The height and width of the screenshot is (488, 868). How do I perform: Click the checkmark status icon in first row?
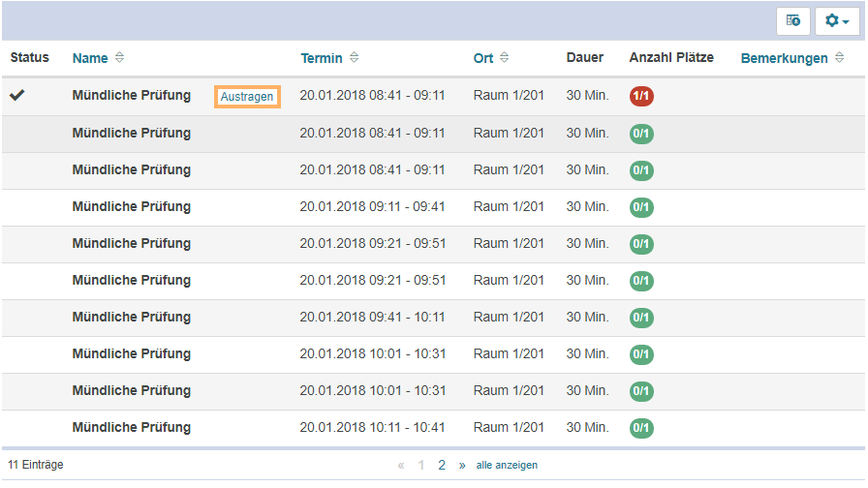tap(17, 95)
